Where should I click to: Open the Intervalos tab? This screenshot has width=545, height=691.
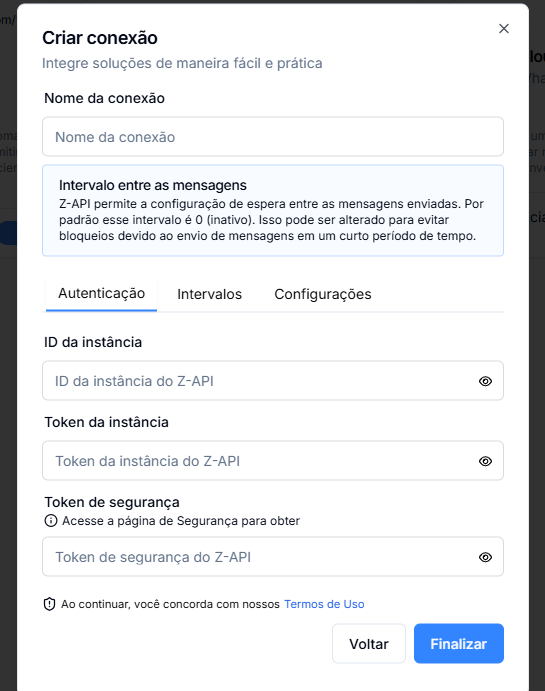click(209, 294)
